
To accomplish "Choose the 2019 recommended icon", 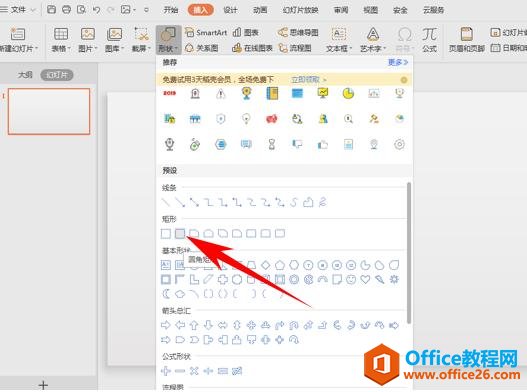I will tap(169, 93).
